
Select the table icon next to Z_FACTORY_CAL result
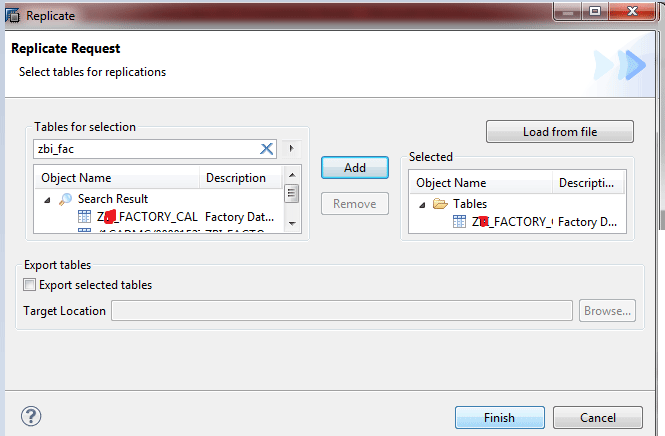pos(84,216)
